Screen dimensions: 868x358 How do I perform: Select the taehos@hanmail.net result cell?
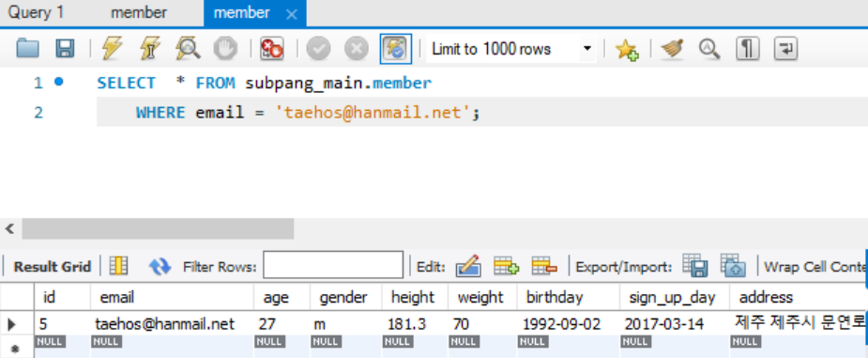point(172,323)
